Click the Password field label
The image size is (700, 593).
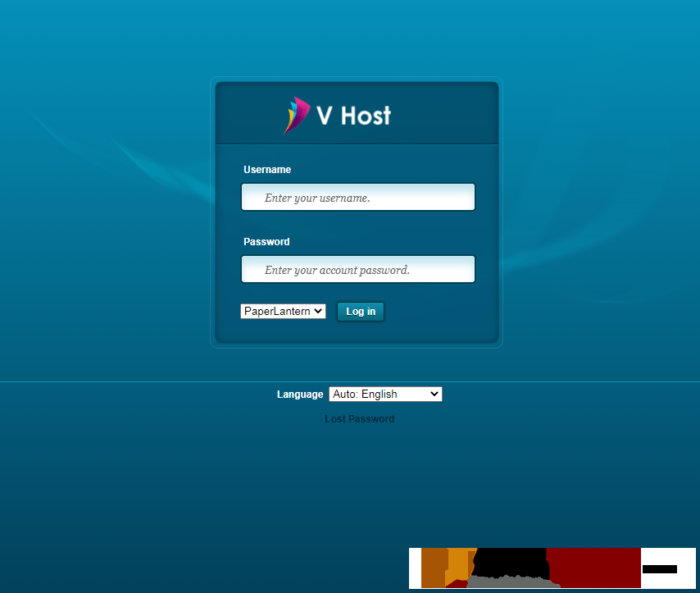pos(266,242)
